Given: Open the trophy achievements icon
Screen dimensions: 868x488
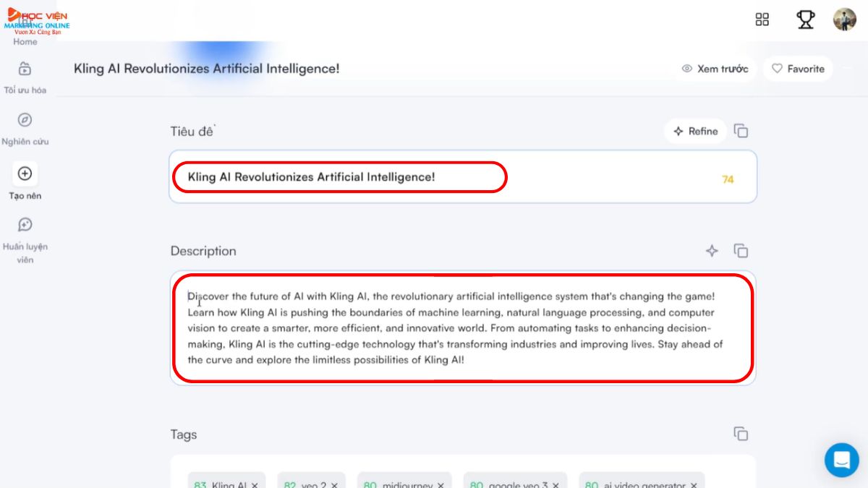Looking at the screenshot, I should 805,20.
